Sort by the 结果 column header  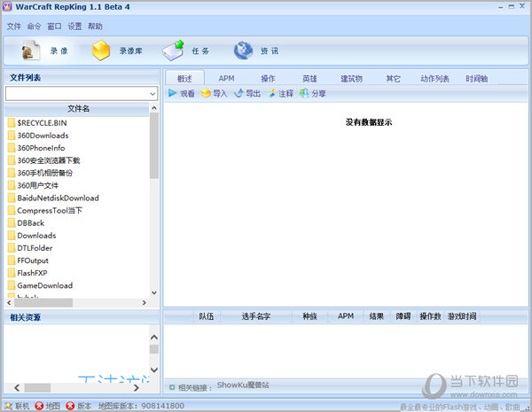(x=377, y=316)
